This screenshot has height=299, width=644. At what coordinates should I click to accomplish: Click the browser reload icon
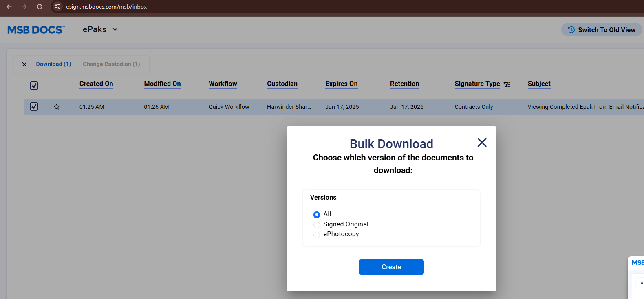point(40,7)
